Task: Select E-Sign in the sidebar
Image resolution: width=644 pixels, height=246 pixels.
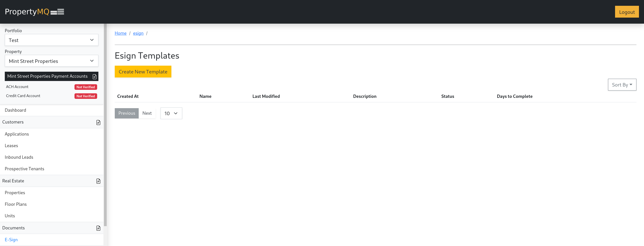Action: [x=11, y=240]
